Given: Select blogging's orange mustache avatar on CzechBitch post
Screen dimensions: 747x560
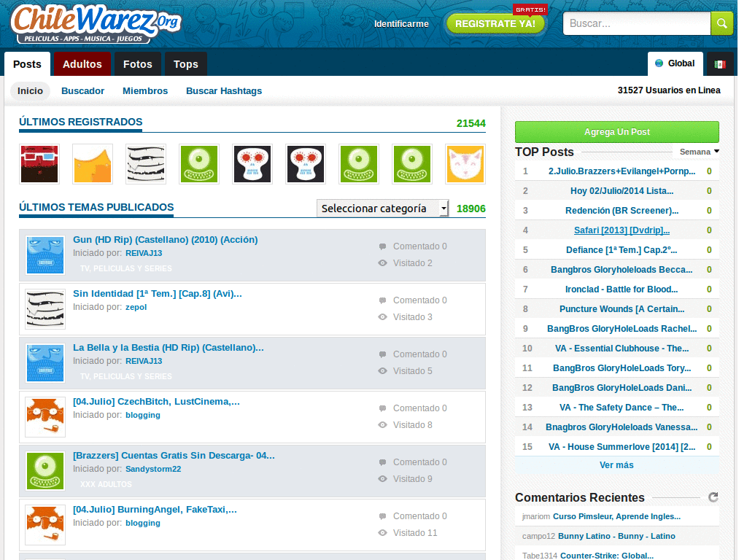Looking at the screenshot, I should pyautogui.click(x=45, y=416).
